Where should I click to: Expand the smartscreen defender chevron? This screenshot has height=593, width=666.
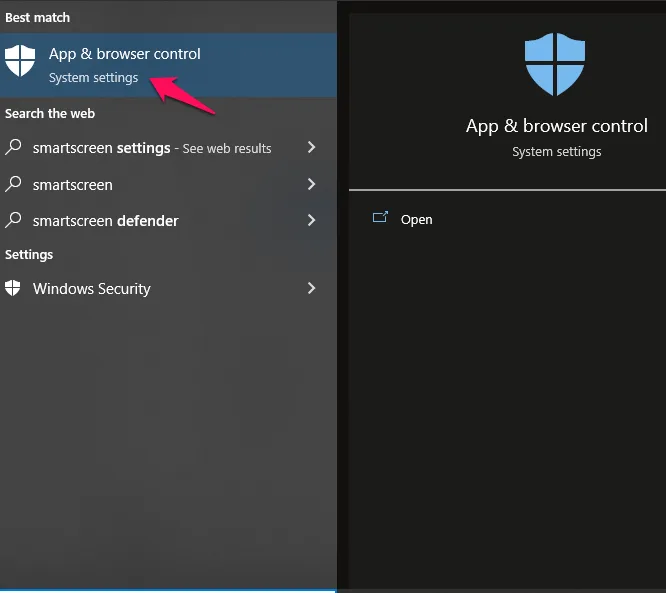tap(311, 220)
